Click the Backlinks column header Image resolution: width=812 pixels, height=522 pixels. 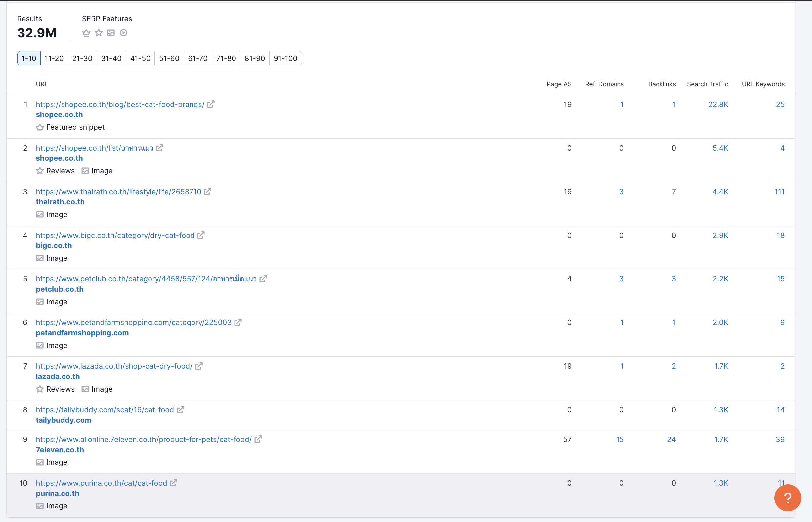coord(662,84)
